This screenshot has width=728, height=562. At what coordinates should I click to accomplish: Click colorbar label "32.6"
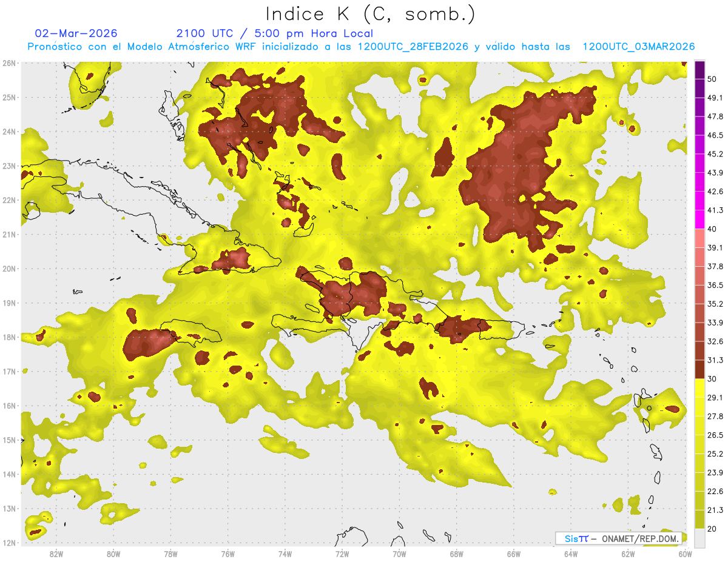point(715,341)
